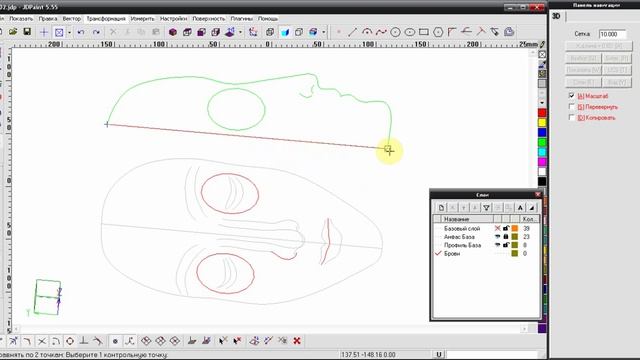Image resolution: width=640 pixels, height=360 pixels.
Task: Select the arc drawing tool
Action: (367, 32)
